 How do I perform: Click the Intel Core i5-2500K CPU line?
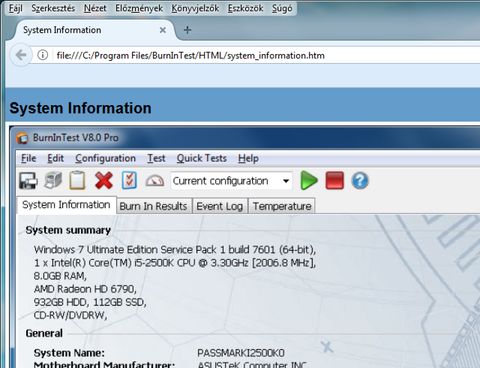click(175, 263)
